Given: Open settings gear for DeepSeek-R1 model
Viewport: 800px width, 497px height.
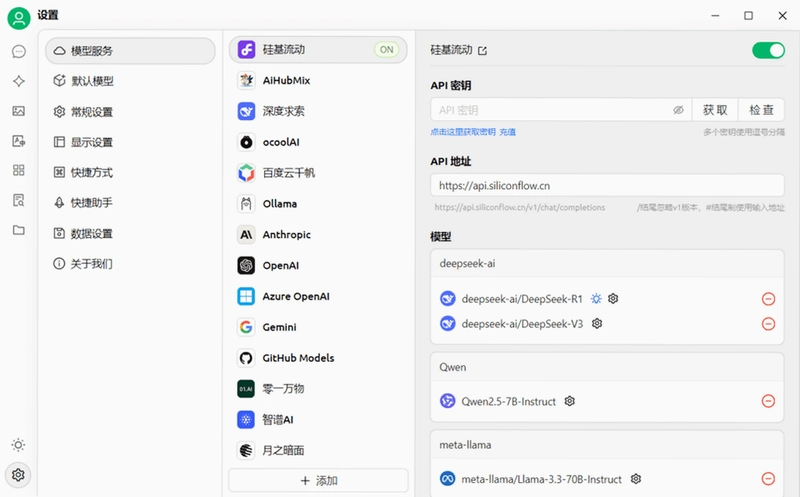Looking at the screenshot, I should [613, 299].
